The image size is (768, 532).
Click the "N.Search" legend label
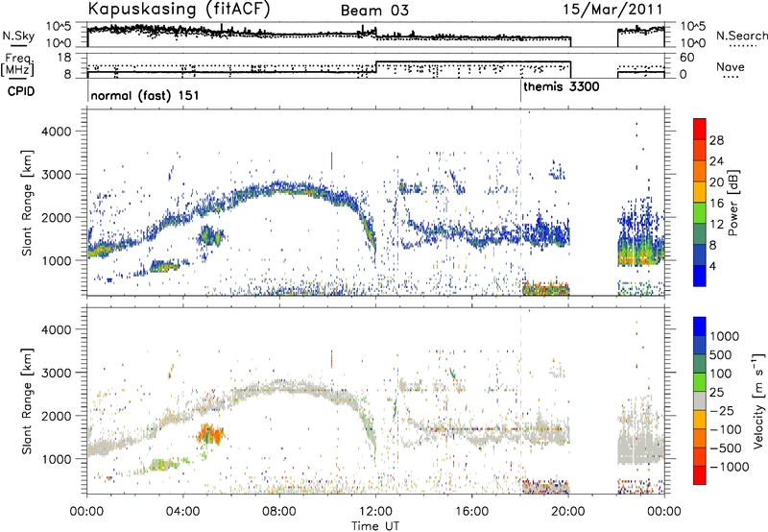point(742,36)
